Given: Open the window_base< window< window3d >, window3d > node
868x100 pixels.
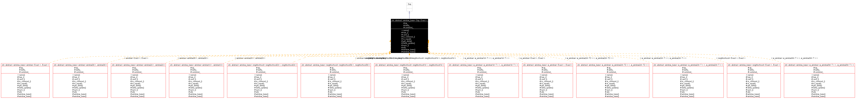Looking at the screenshot, I should (x=80, y=80).
